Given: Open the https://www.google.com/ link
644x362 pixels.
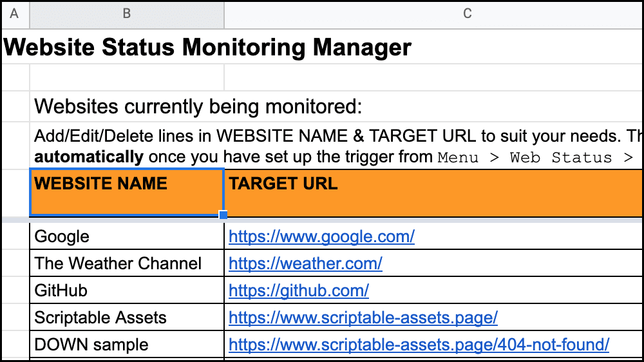Looking at the screenshot, I should pos(321,236).
